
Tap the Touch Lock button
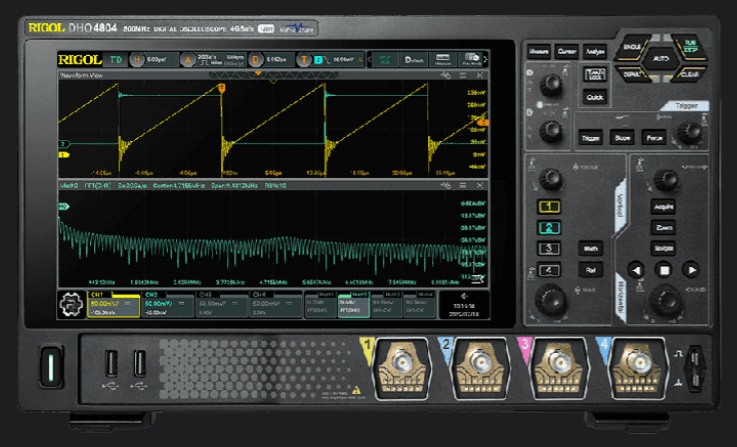pos(595,76)
